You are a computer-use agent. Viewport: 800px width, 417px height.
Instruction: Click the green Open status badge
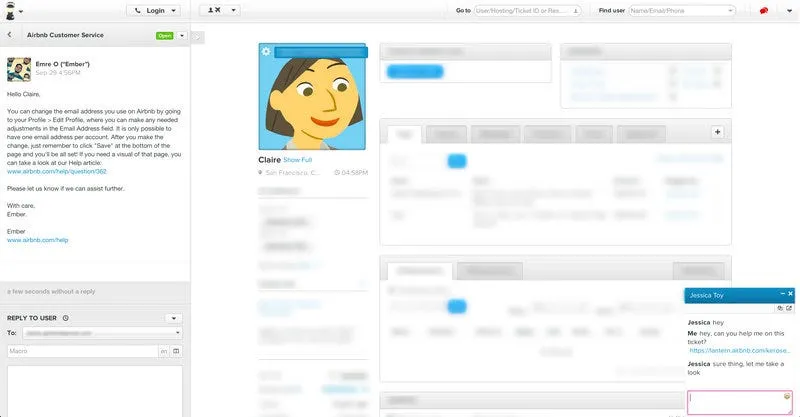click(x=165, y=36)
